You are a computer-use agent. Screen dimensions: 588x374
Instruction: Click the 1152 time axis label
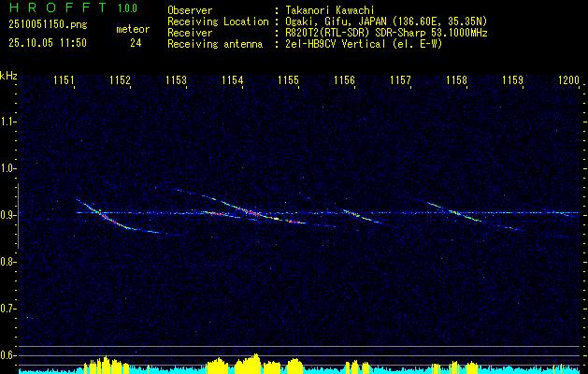pyautogui.click(x=120, y=80)
